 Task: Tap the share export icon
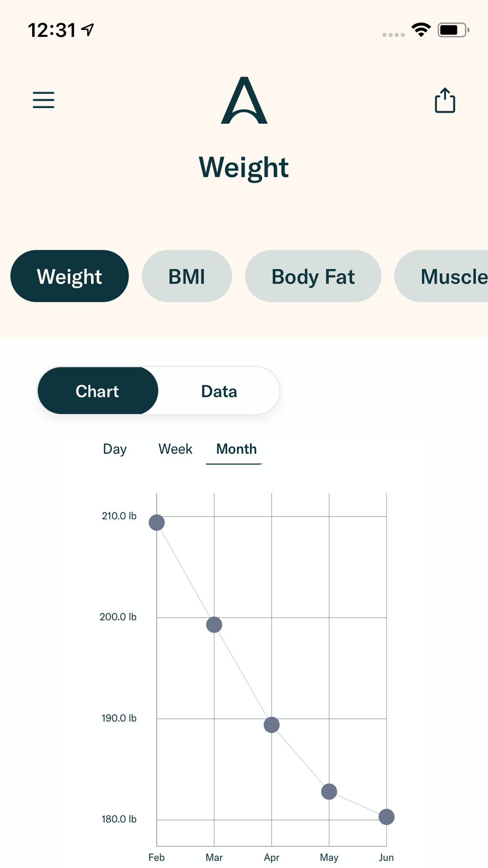(x=445, y=100)
